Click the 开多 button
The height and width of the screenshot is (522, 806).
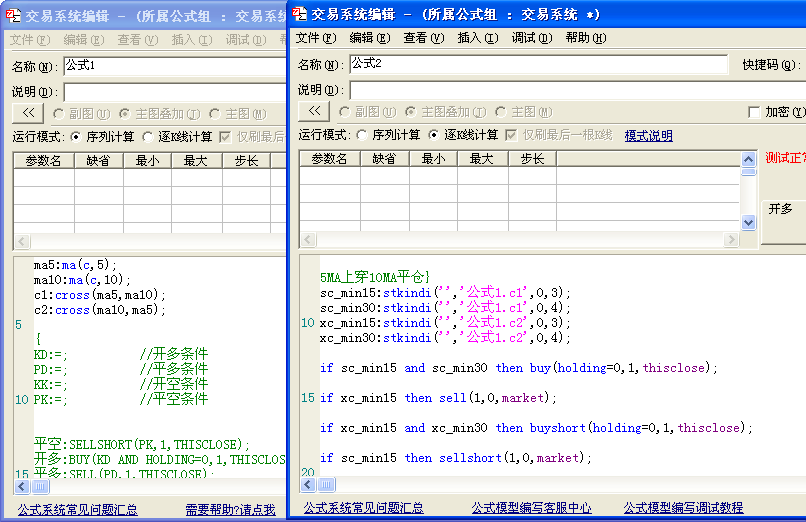(x=783, y=221)
